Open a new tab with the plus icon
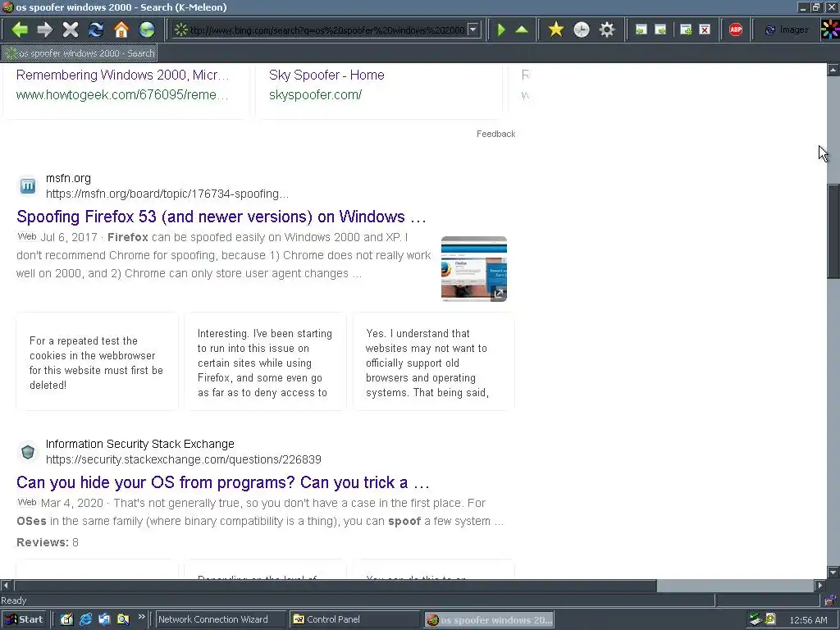840x630 pixels. (x=686, y=30)
